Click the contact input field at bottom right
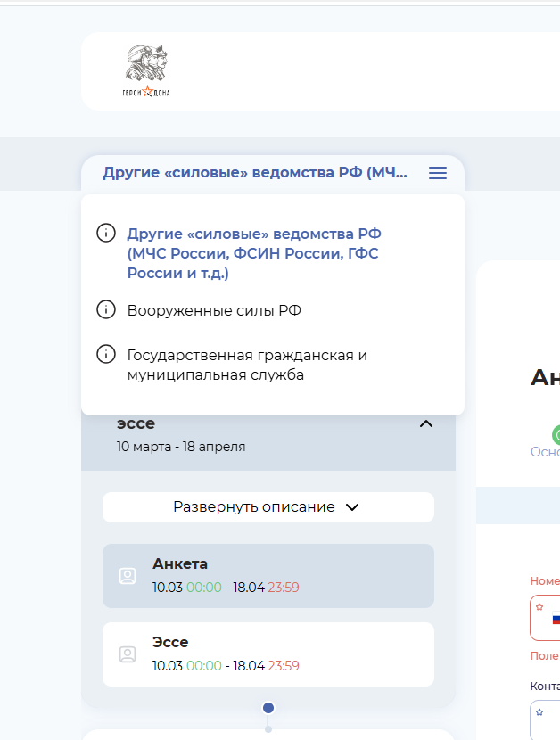Image resolution: width=560 pixels, height=740 pixels. [x=546, y=719]
